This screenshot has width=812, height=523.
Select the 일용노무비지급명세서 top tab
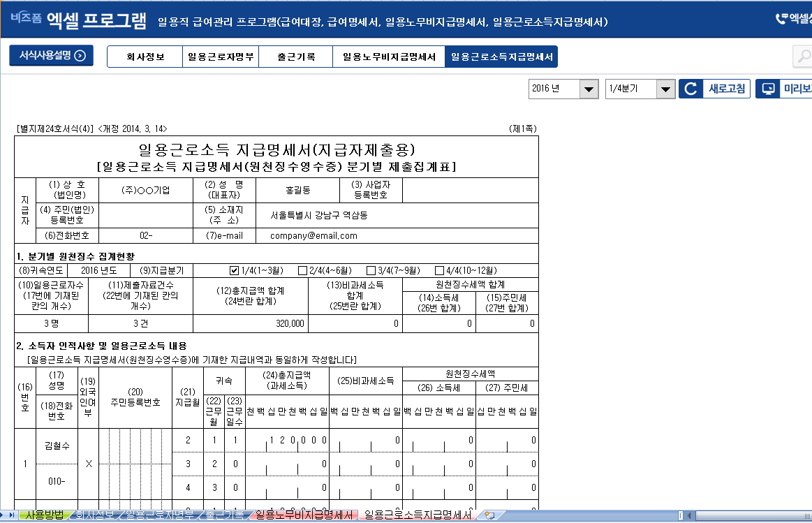click(x=389, y=57)
